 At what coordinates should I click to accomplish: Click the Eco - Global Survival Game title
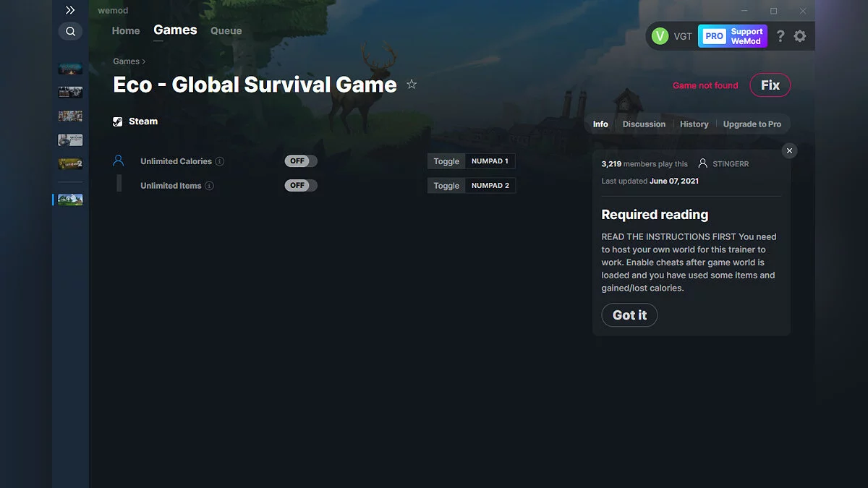click(x=255, y=85)
